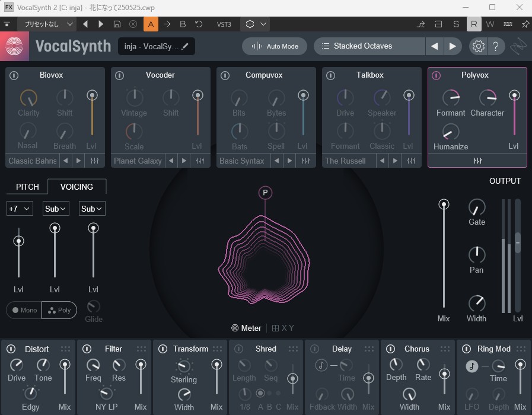Toggle Ring Mod tempo sync note
The image size is (532, 415).
tap(472, 366)
